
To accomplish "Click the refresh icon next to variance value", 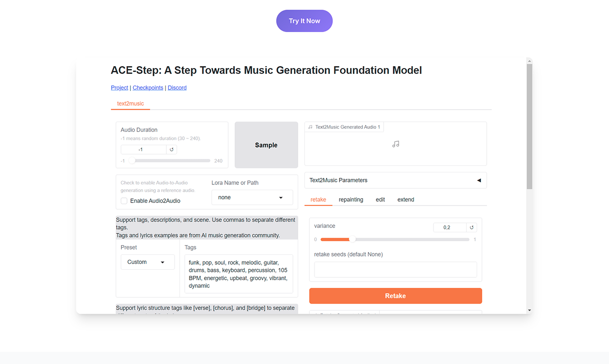I will (472, 227).
